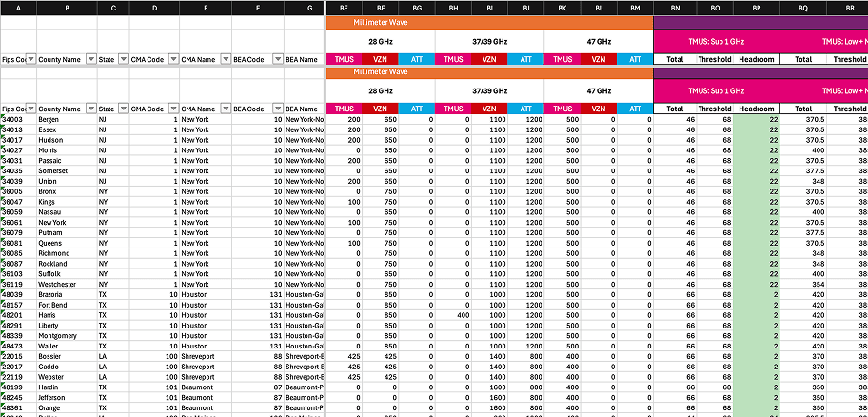The width and height of the screenshot is (868, 417).
Task: Click the Hardin county cell
Action: (67, 387)
